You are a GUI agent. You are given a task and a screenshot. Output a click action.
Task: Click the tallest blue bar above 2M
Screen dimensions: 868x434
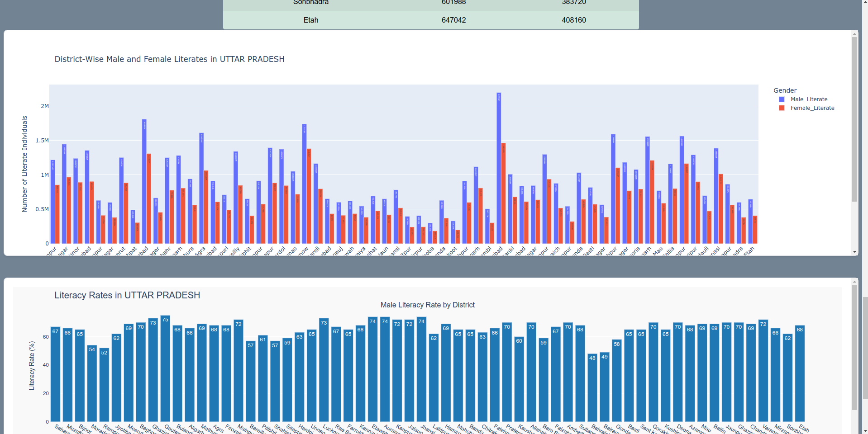click(x=499, y=168)
